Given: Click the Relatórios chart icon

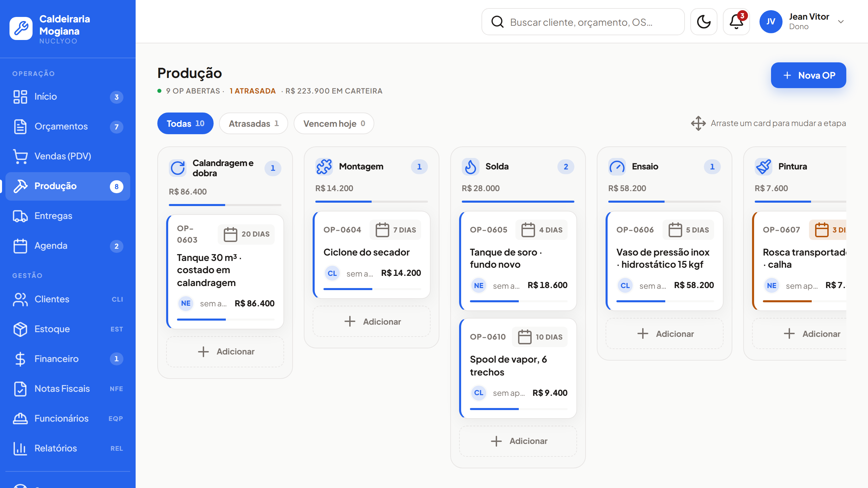Looking at the screenshot, I should point(20,448).
